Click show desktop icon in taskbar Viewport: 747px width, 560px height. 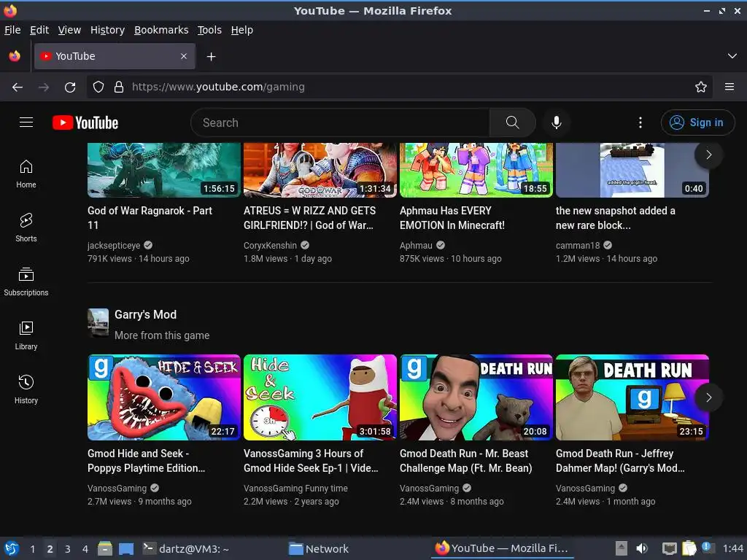click(126, 548)
